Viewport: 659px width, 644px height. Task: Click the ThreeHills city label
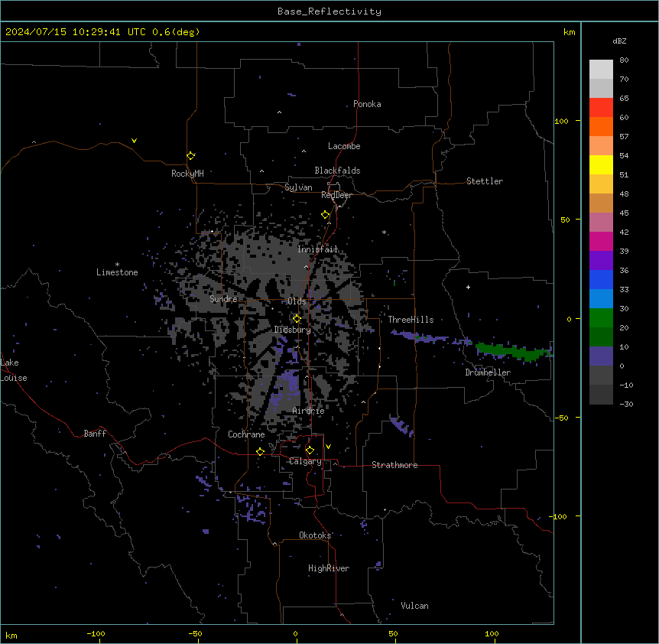[411, 320]
